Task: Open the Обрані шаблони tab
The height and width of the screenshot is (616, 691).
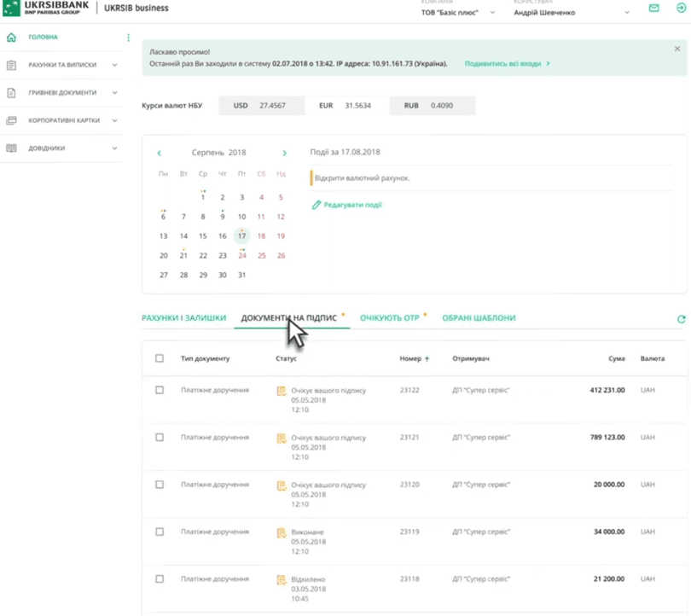Action: click(x=479, y=318)
